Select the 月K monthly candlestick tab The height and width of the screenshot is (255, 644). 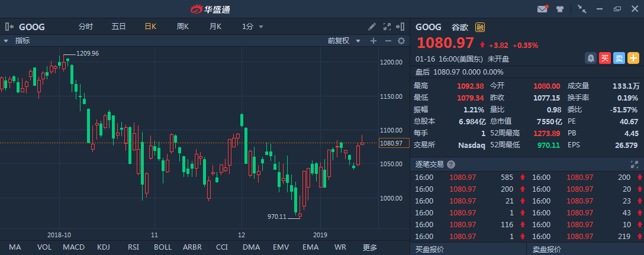tap(215, 27)
